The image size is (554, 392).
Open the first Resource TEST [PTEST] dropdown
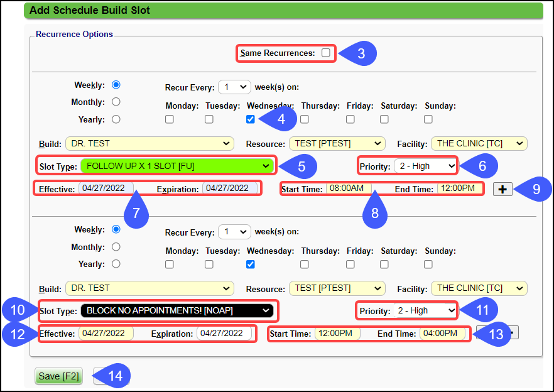pos(336,143)
